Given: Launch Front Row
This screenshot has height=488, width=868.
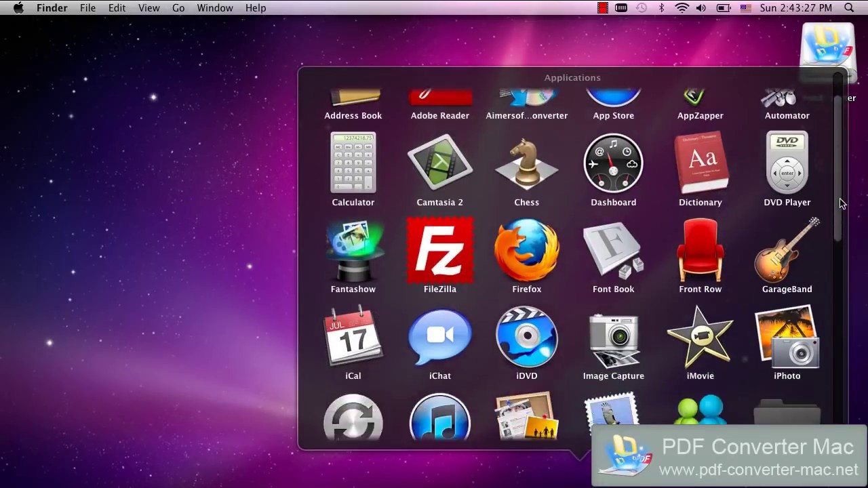Looking at the screenshot, I should pos(701,250).
